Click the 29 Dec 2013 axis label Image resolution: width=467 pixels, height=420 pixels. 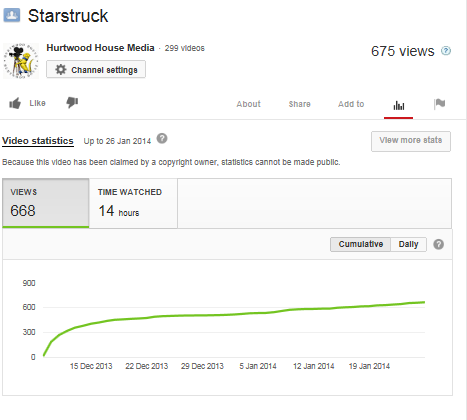(202, 366)
